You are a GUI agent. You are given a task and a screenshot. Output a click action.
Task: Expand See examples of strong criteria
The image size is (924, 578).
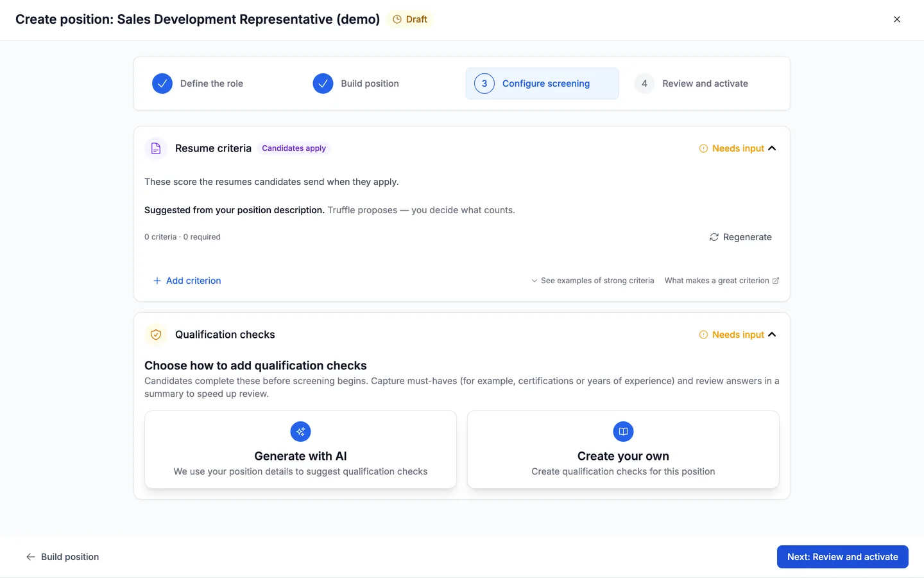pos(592,281)
